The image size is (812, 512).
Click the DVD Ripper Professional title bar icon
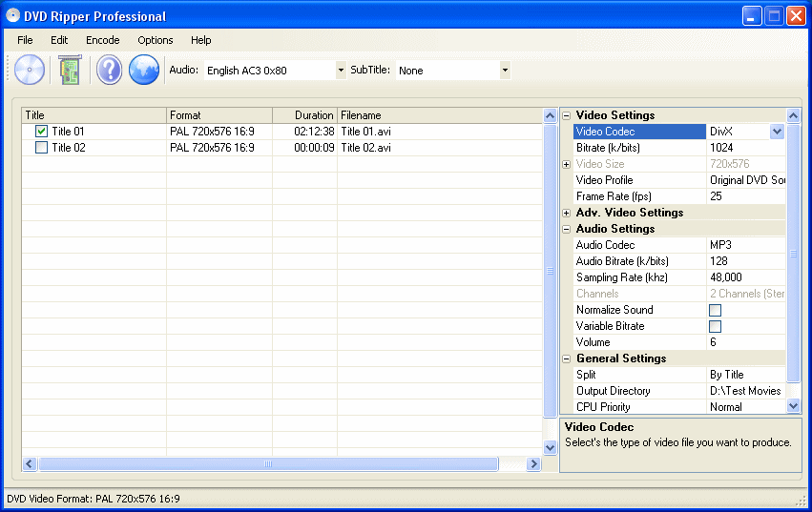click(13, 16)
